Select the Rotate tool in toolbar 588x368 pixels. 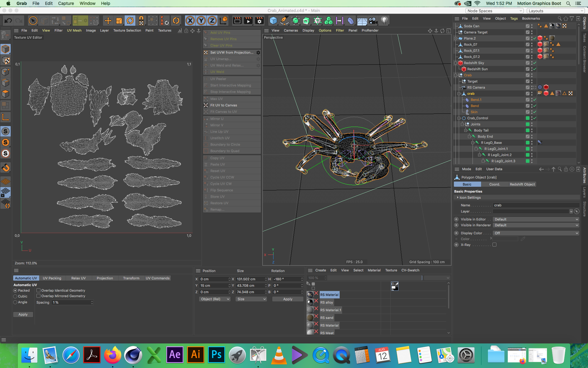tap(130, 21)
